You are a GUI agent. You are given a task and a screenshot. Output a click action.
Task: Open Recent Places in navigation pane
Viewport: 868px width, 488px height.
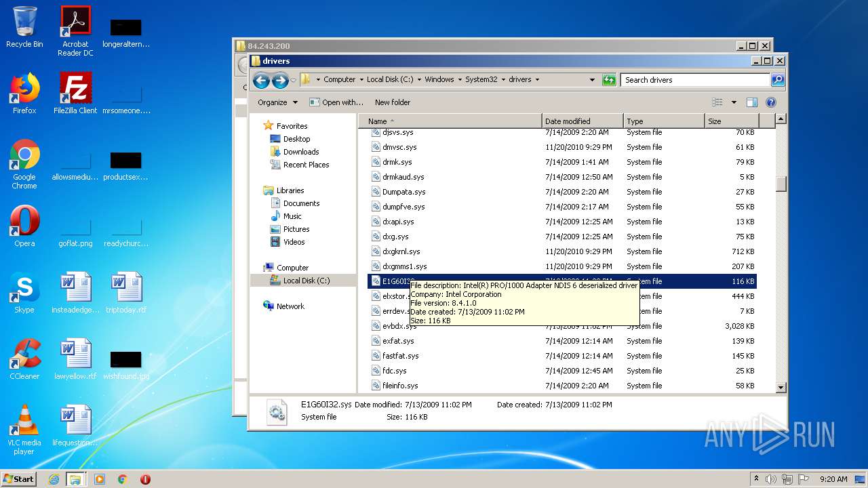[x=306, y=165]
